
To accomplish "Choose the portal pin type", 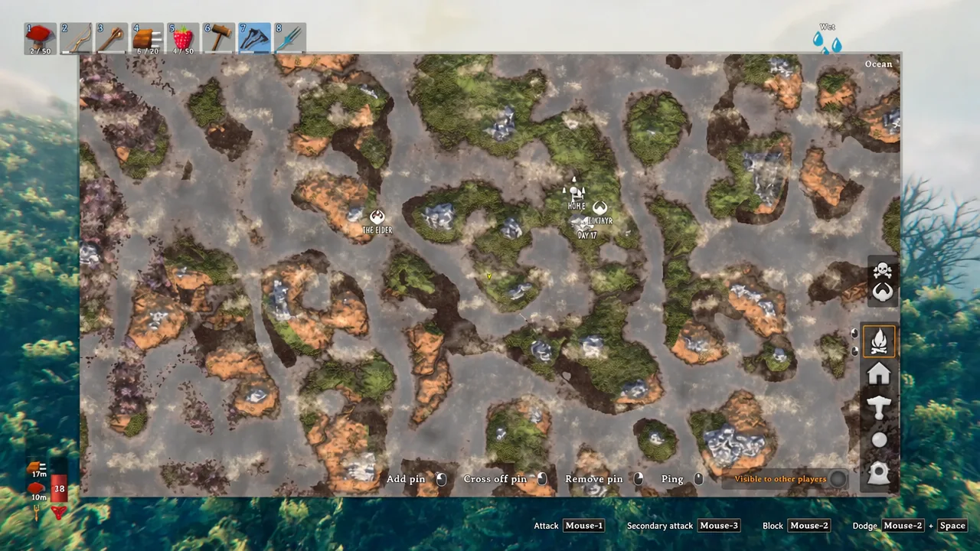I will (880, 474).
